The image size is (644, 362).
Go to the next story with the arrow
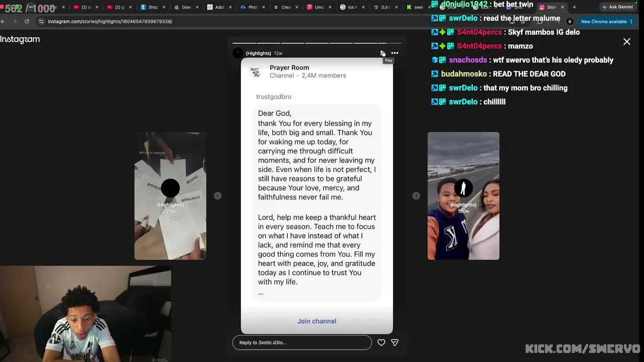click(x=416, y=196)
